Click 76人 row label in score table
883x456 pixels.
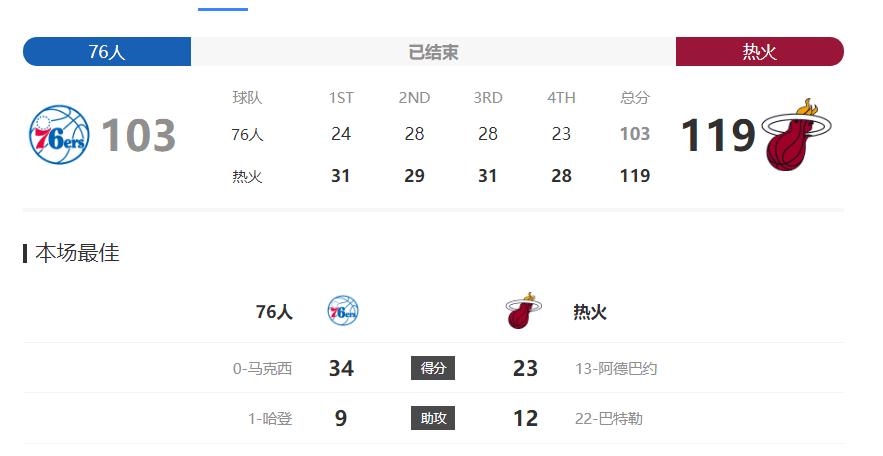[x=247, y=135]
